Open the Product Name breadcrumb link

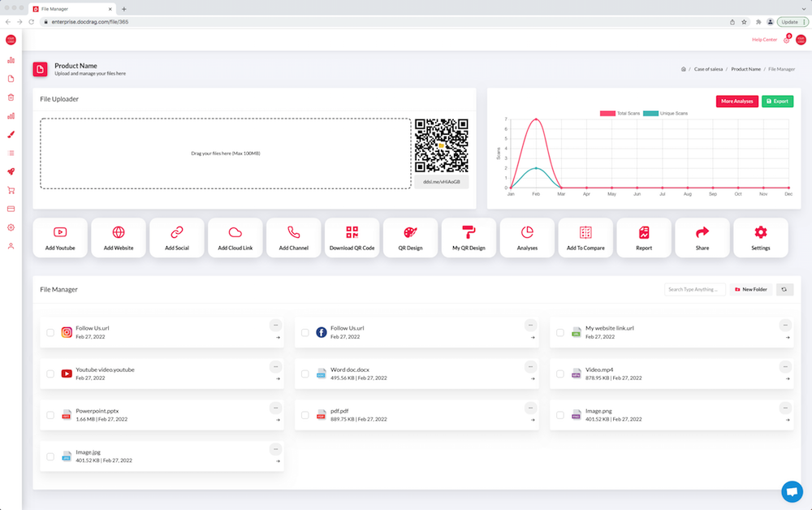coord(745,69)
